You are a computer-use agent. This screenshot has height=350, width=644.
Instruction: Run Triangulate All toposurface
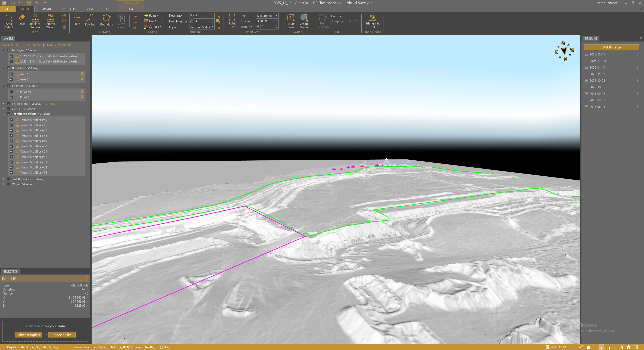pyautogui.click(x=373, y=21)
